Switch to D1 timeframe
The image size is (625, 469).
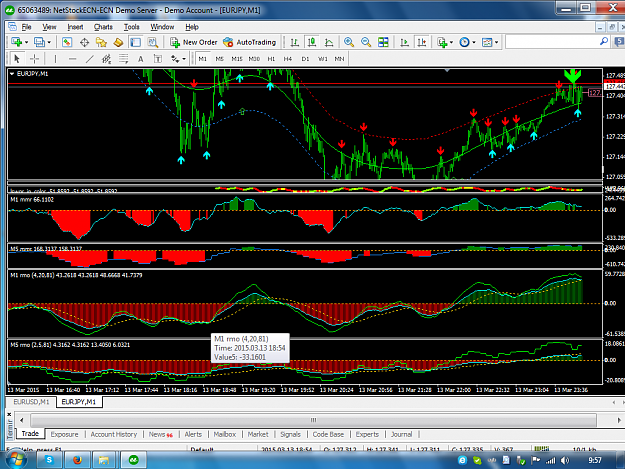pos(305,59)
